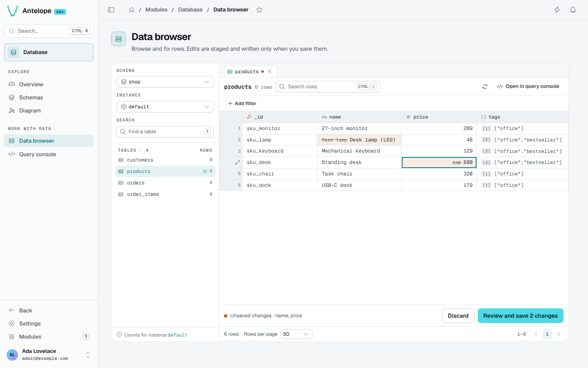Select the customers table
The height and width of the screenshot is (368, 588).
pos(165,160)
